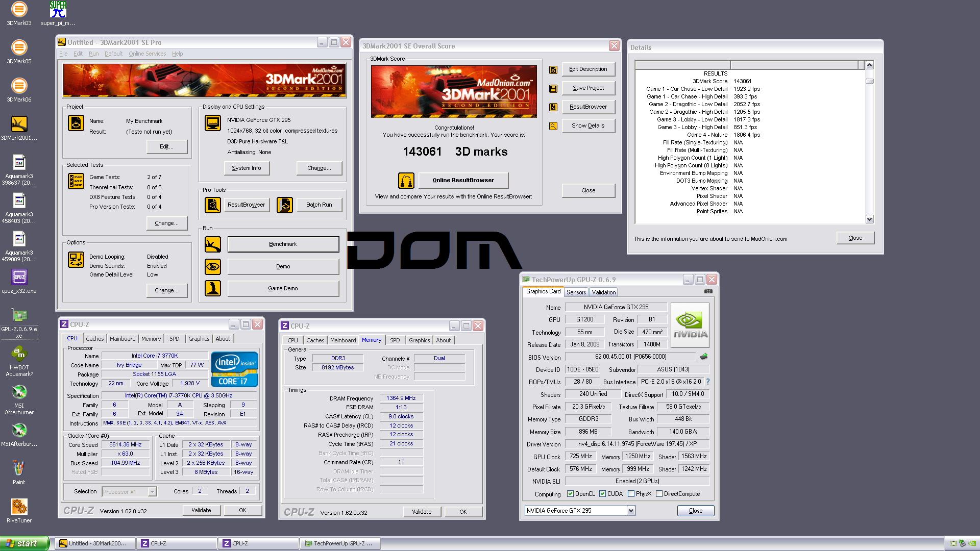980x551 pixels.
Task: Click the Batch Run icon in Pro Tools
Action: [285, 205]
